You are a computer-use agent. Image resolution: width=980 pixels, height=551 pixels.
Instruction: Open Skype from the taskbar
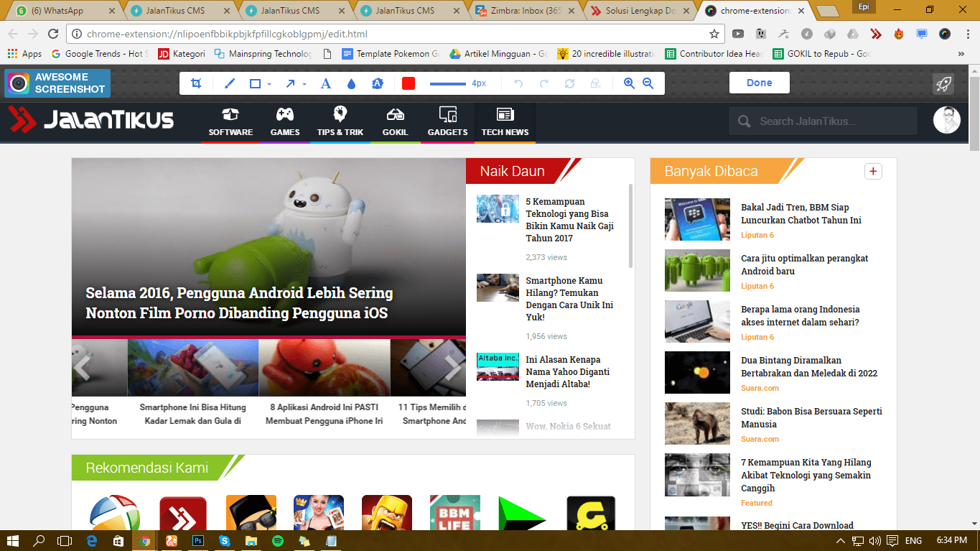[225, 540]
